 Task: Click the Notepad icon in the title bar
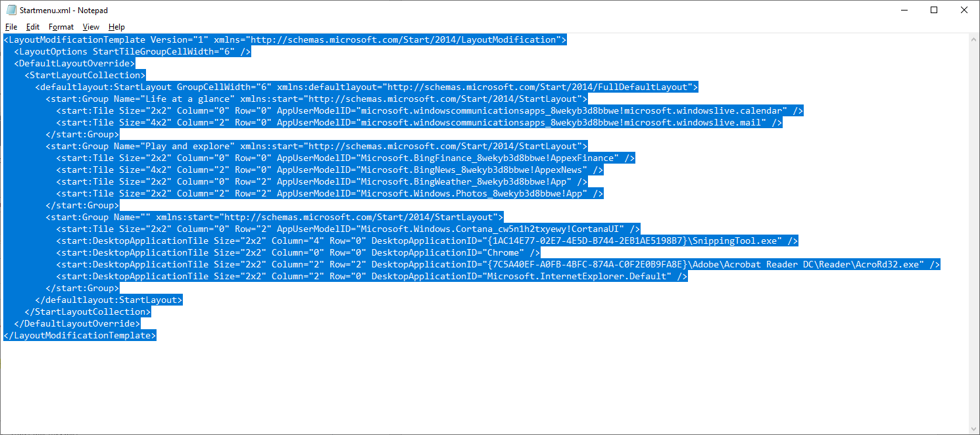11,10
